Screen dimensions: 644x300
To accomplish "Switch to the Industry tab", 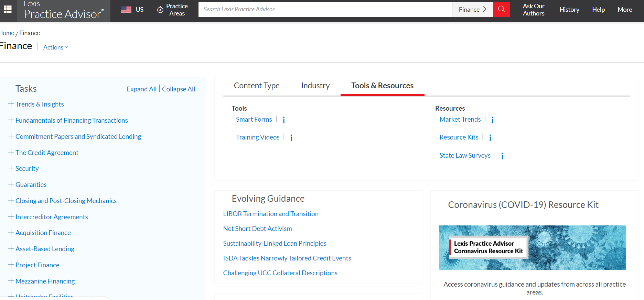I will click(315, 86).
